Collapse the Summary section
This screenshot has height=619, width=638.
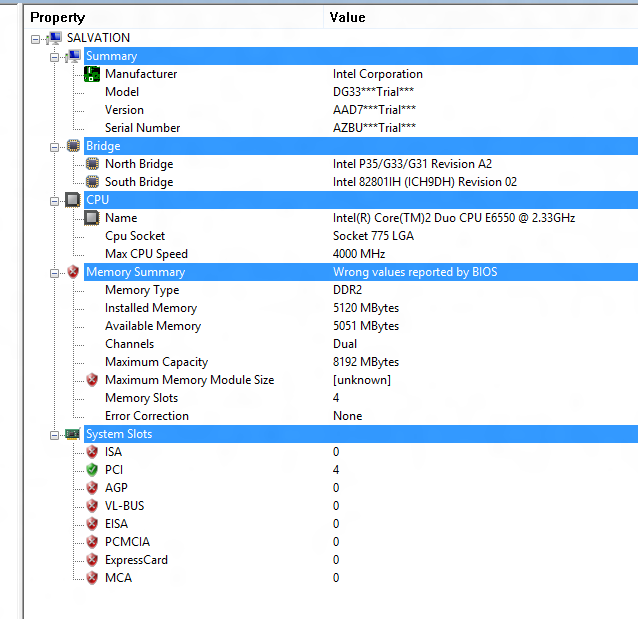[x=55, y=57]
